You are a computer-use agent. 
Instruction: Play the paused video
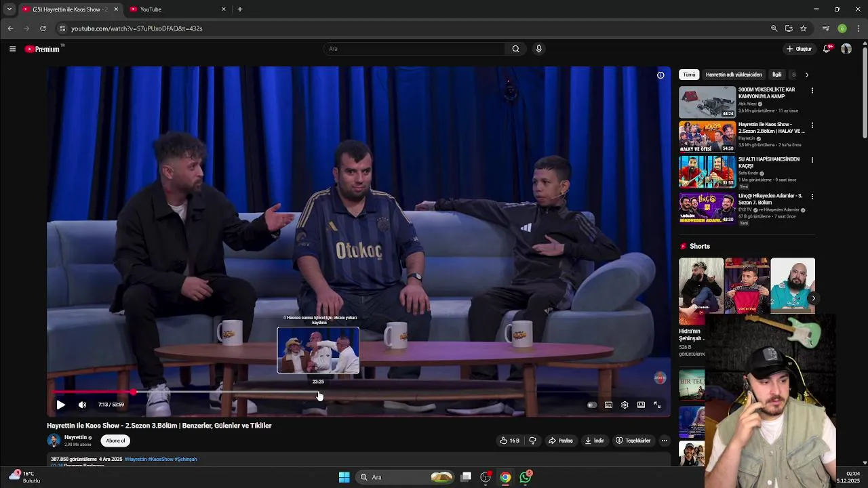pos(60,405)
